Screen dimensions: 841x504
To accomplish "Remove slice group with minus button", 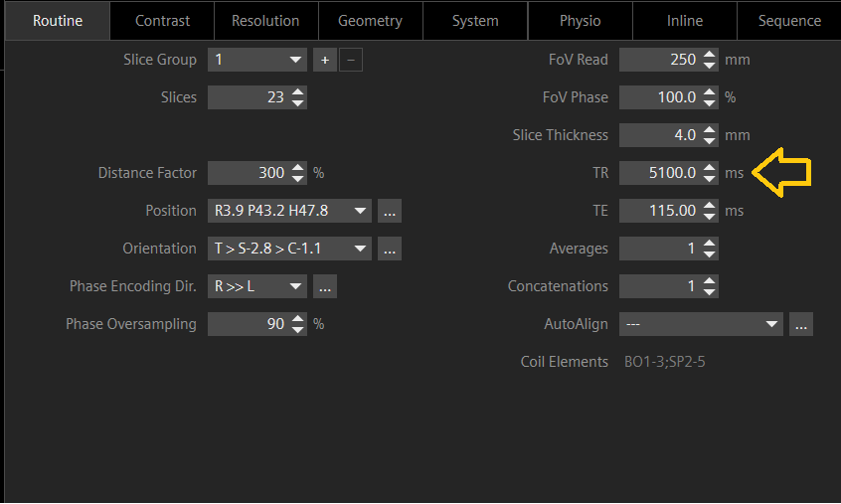I will [351, 60].
